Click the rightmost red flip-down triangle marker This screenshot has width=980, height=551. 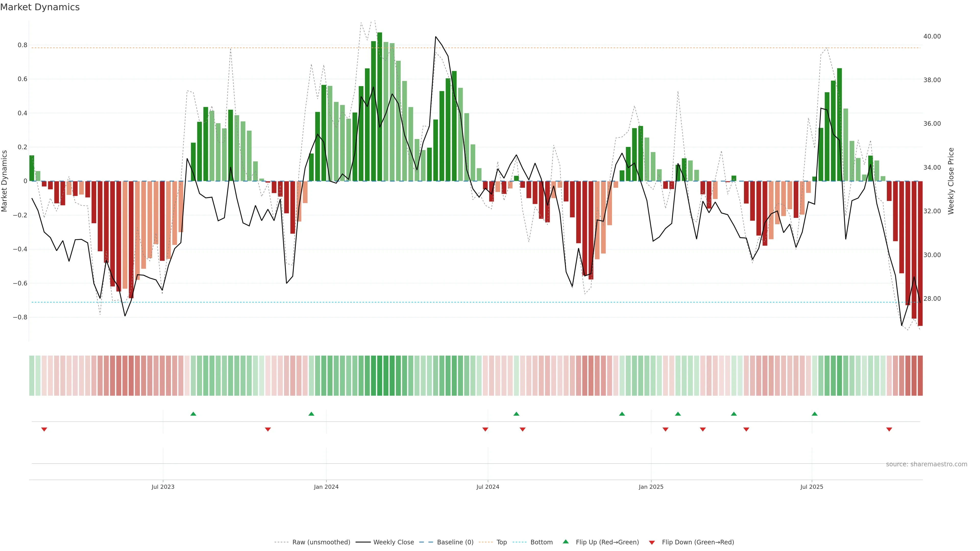click(889, 429)
